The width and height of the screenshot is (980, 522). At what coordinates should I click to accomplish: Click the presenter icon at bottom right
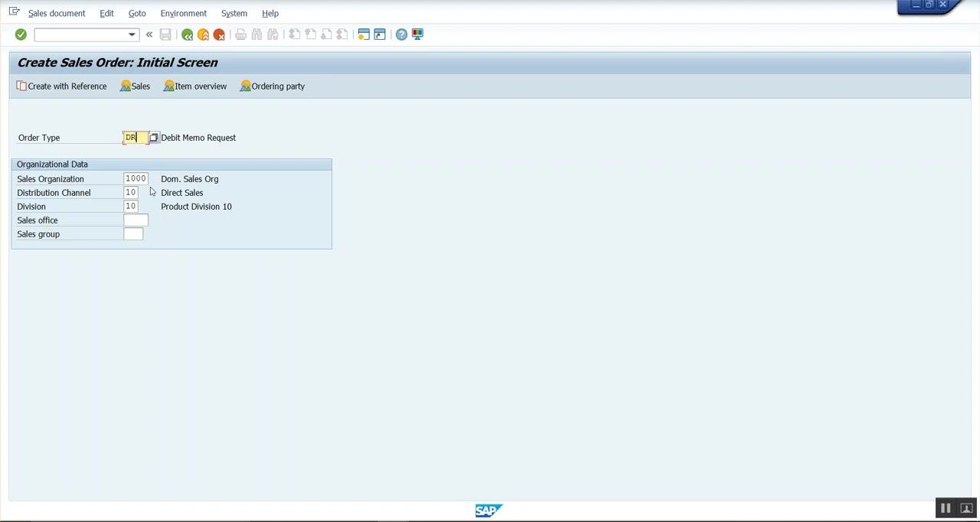(966, 508)
